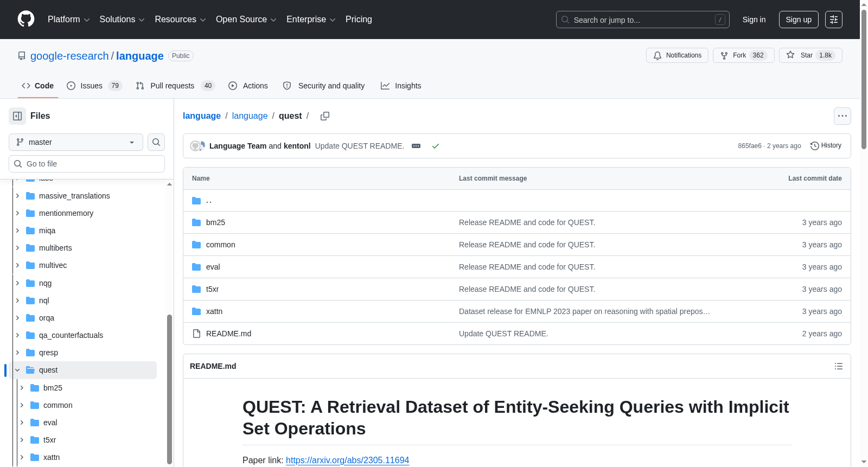
Task: Expand the mentionmemory folder chevron
Action: [17, 213]
